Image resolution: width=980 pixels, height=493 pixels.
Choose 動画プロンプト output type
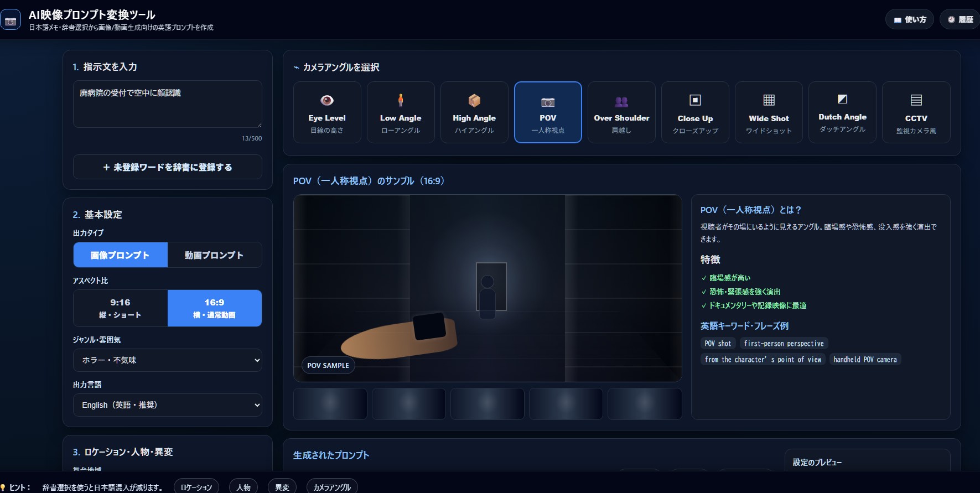[214, 255]
